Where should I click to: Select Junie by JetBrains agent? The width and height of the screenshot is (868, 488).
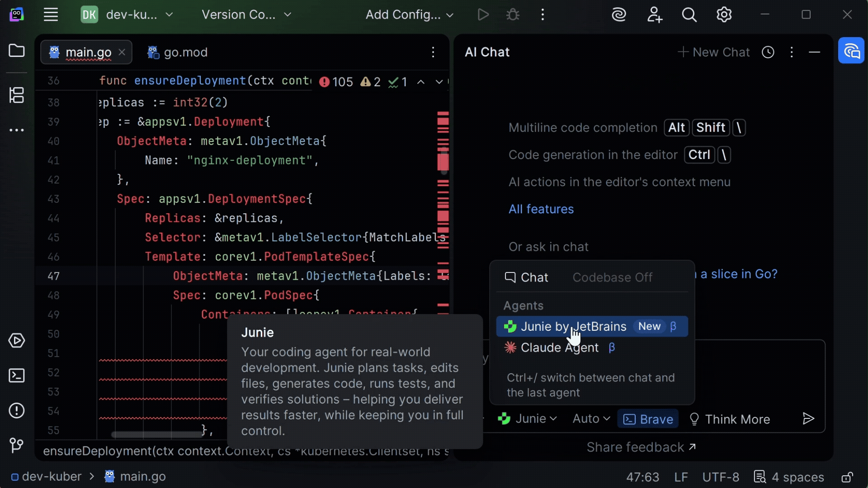592,326
